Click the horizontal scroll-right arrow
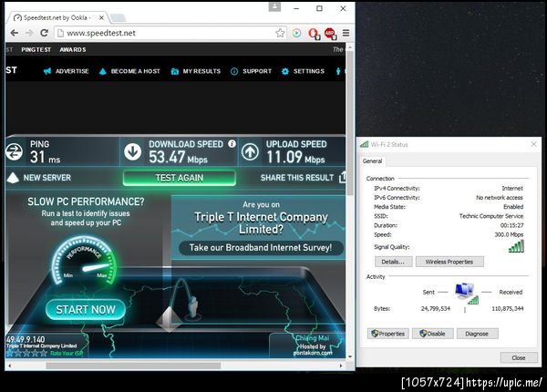This screenshot has height=392, width=547. [x=341, y=366]
